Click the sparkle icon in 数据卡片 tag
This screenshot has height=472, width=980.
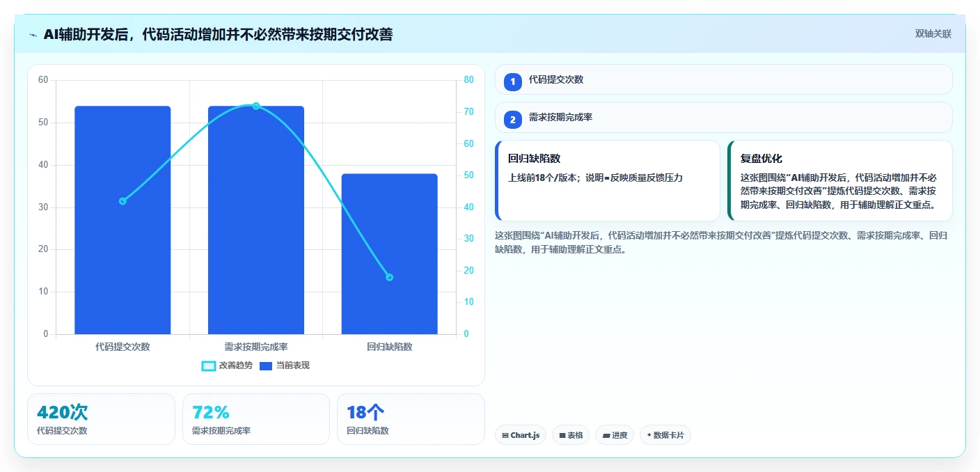(649, 435)
